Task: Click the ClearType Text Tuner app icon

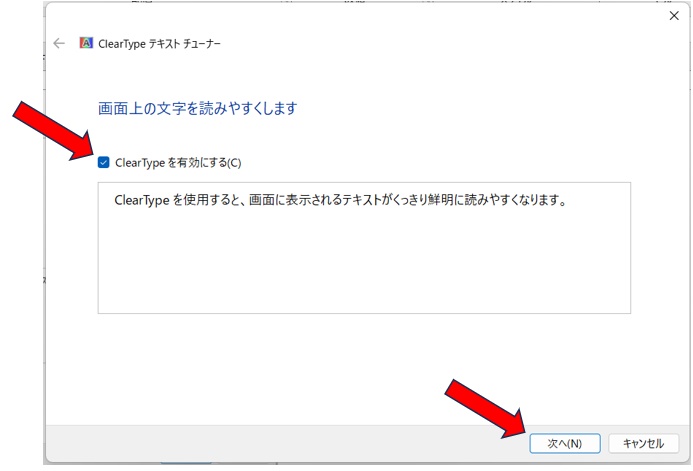Action: tap(86, 44)
